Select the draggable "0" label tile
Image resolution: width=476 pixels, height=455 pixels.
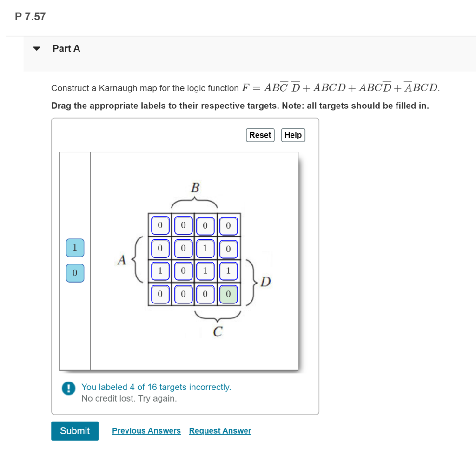[75, 273]
